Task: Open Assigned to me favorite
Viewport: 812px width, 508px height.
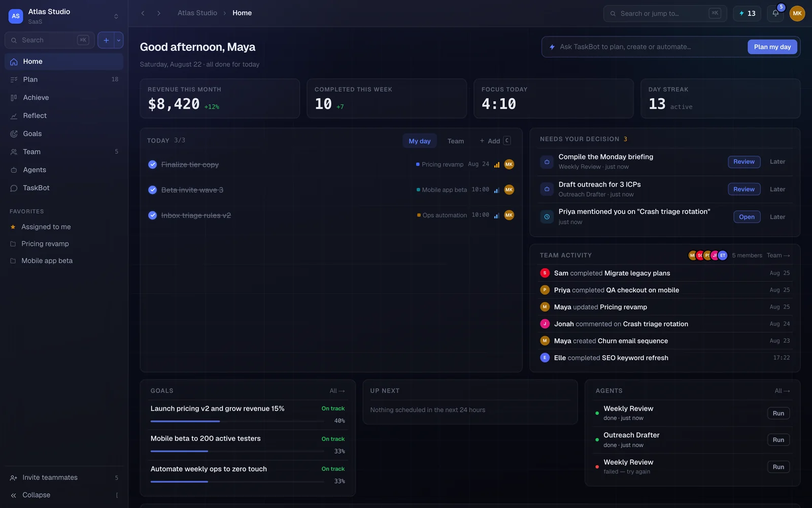Action: (x=64, y=227)
